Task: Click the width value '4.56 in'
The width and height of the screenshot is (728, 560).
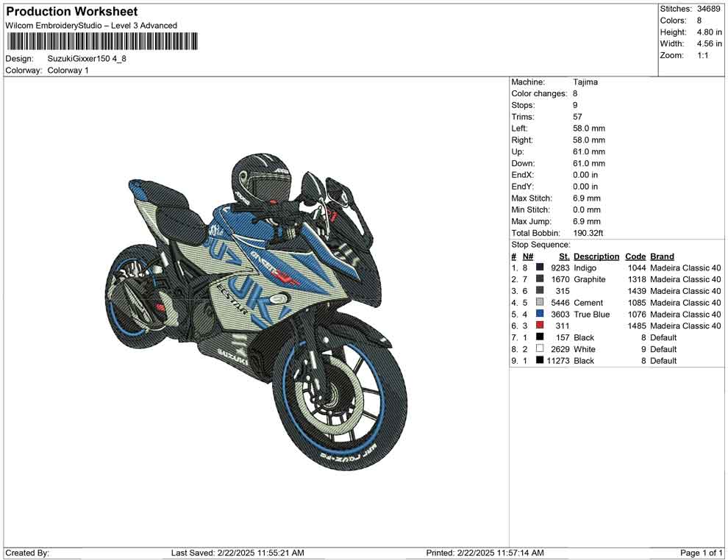Action: coord(709,43)
